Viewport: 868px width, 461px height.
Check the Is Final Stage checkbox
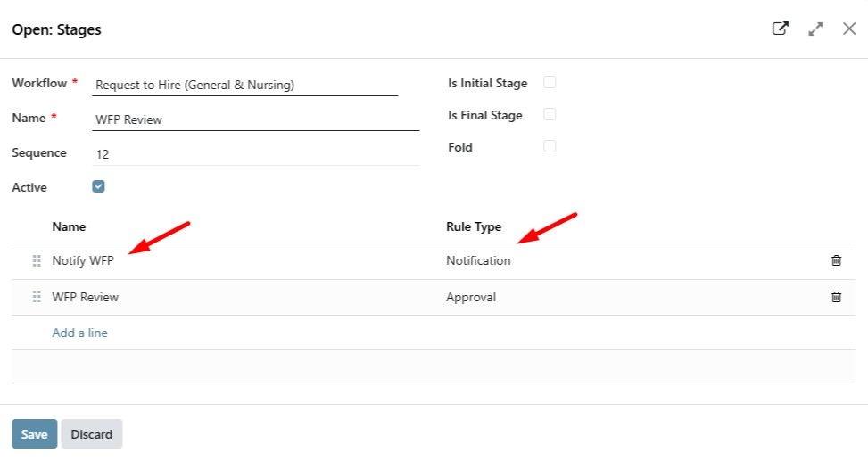point(550,114)
